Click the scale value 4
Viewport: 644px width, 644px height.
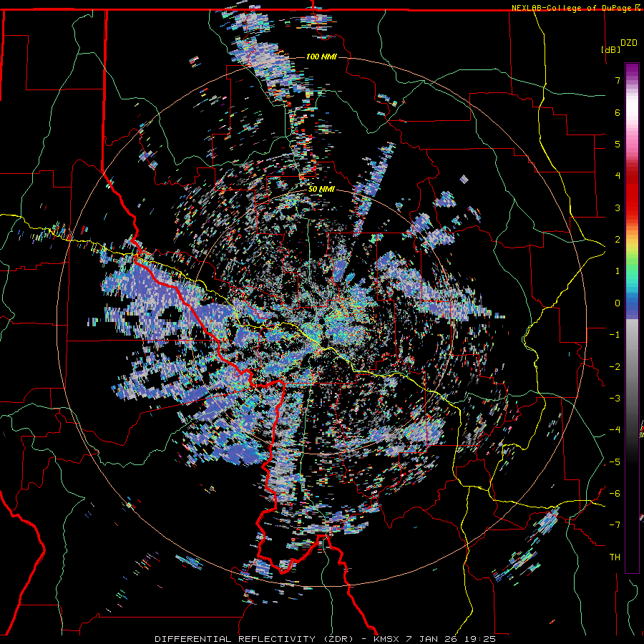coord(618,175)
